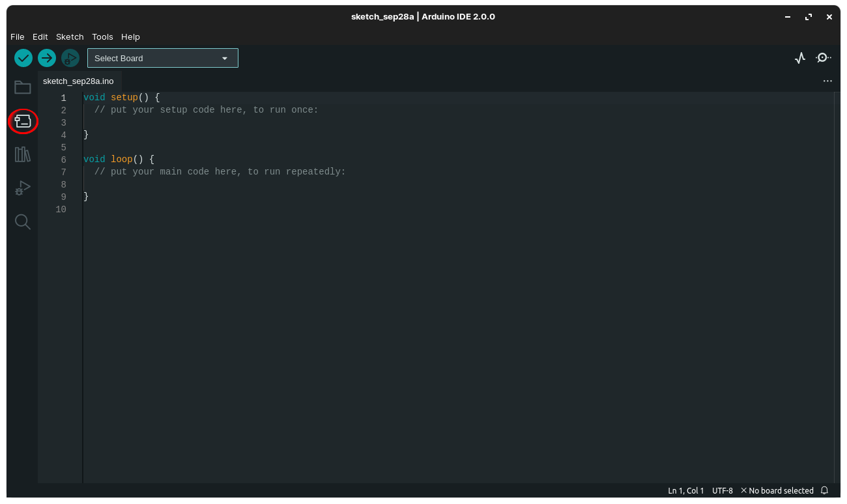847x504 pixels.
Task: Click the closing brace on line 9
Action: [86, 197]
